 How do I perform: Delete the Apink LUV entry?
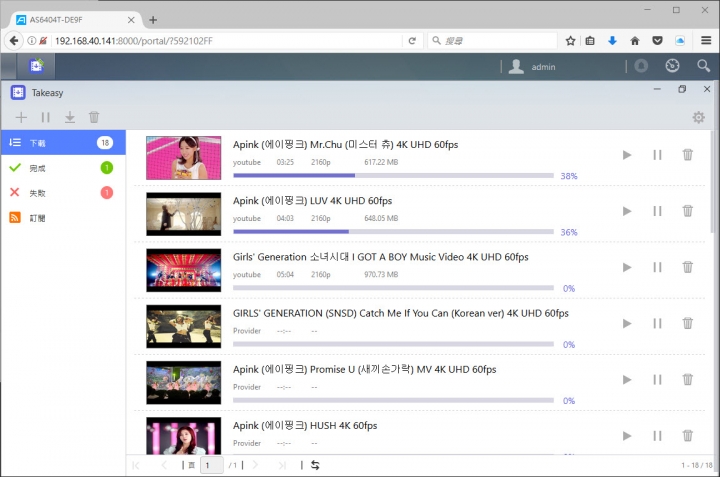687,211
